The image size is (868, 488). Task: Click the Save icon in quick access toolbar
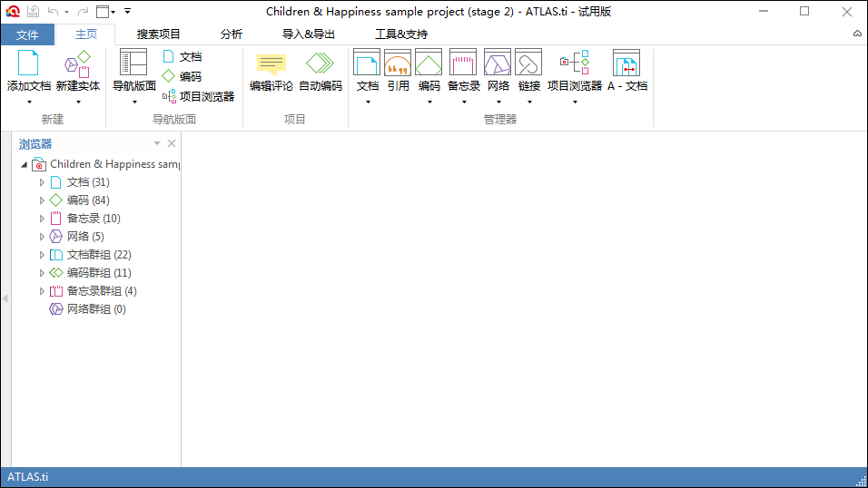[x=34, y=11]
